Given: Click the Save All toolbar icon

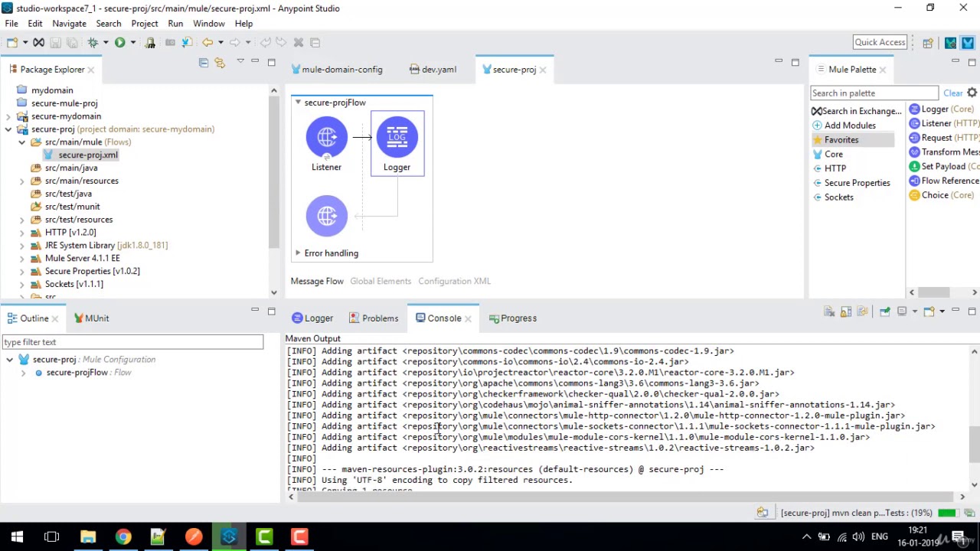Looking at the screenshot, I should tap(72, 43).
